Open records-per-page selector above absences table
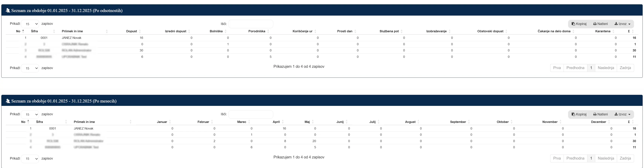Image resolution: width=644 pixels, height=168 pixels. pos(30,24)
